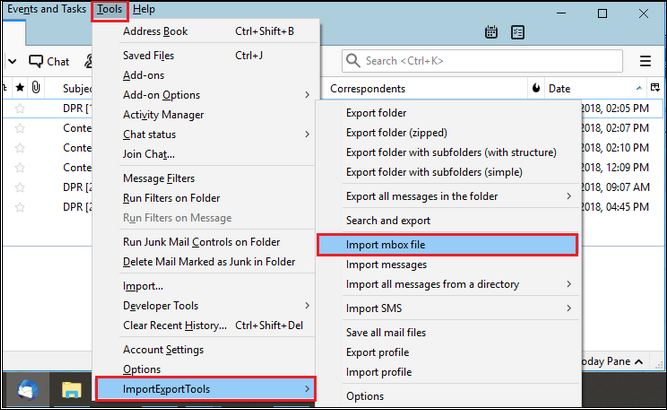This screenshot has width=667, height=410.
Task: Sort by the junk status column icon
Action: point(536,88)
